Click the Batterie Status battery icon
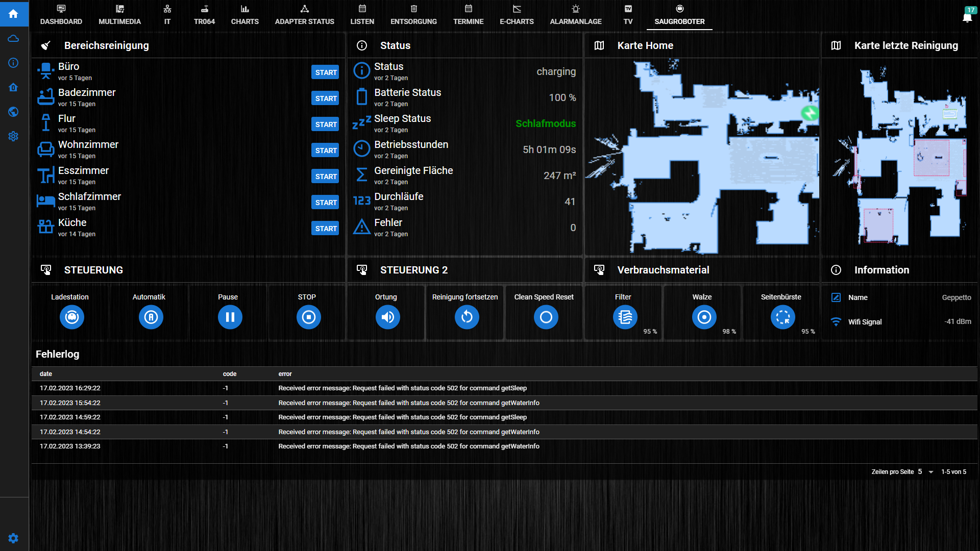The image size is (980, 551). pos(362,97)
